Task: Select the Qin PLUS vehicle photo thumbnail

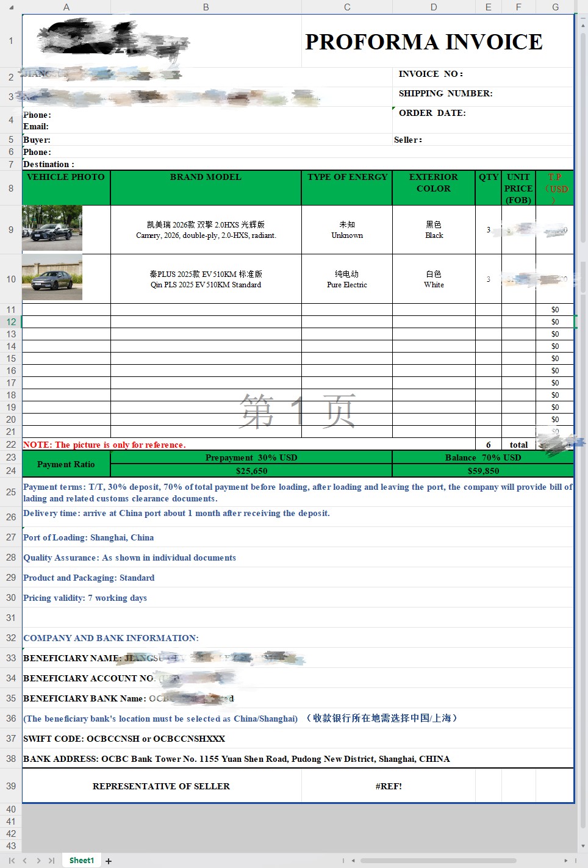Action: point(52,278)
